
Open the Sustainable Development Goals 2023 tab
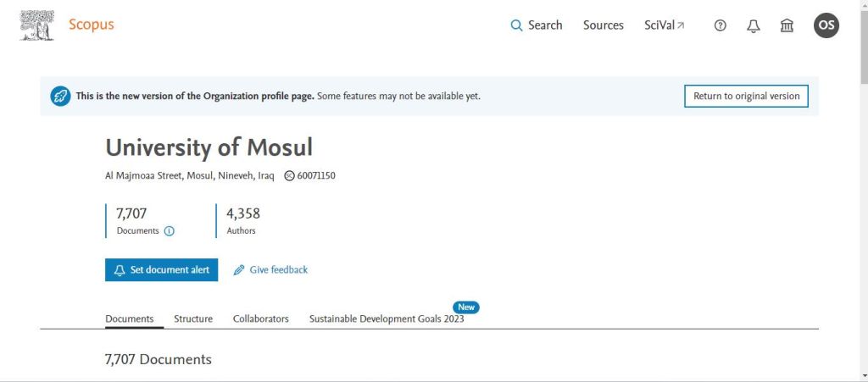[387, 318]
